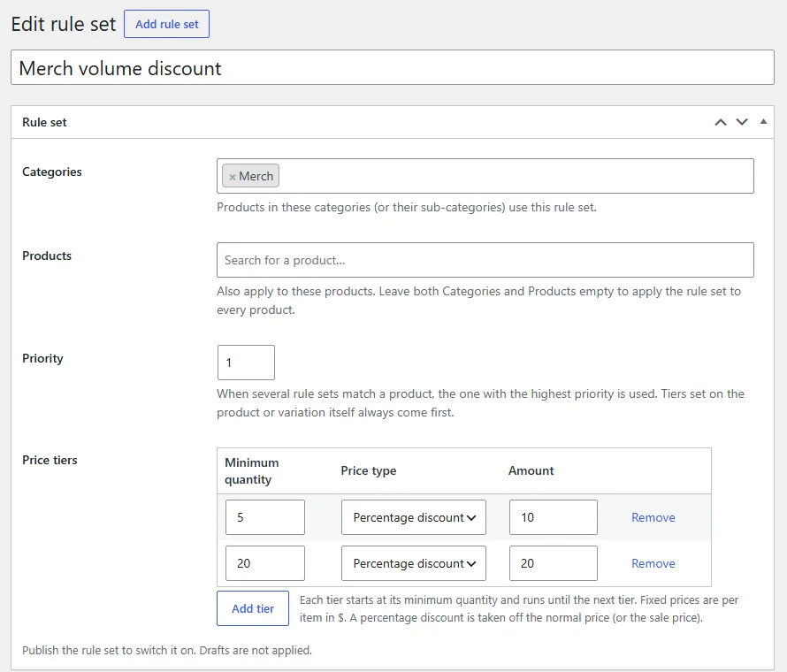The height and width of the screenshot is (672, 787).
Task: Open price type dropdown for quantity 20 tier
Action: (414, 563)
